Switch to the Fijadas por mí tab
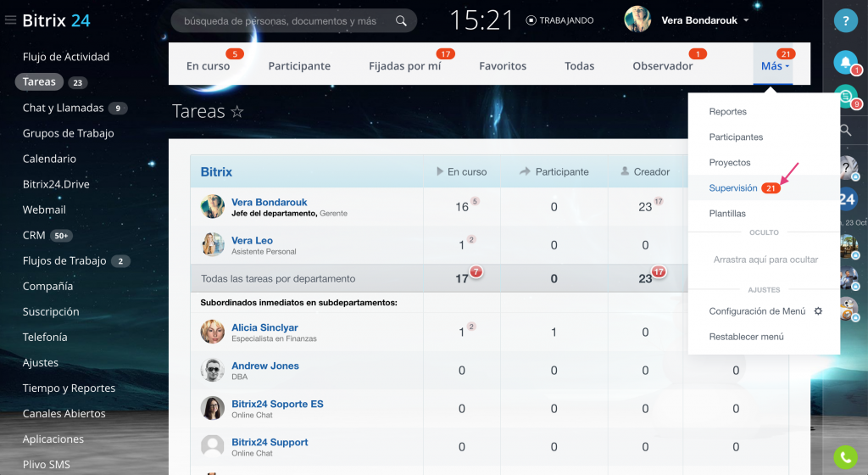This screenshot has width=868, height=475. coord(405,66)
